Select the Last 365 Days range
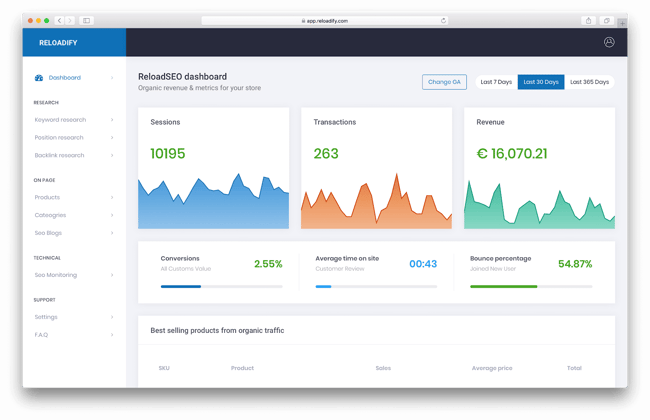 click(x=589, y=82)
